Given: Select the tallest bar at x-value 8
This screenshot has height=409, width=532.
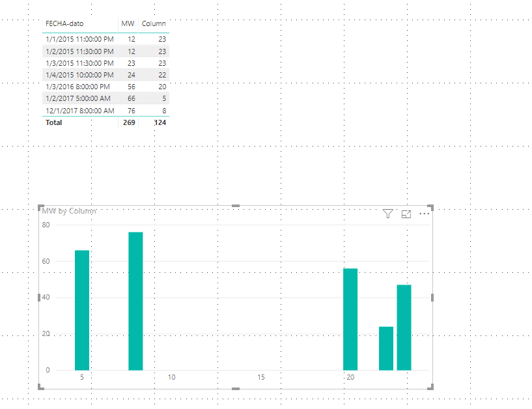Looking at the screenshot, I should coord(135,301).
